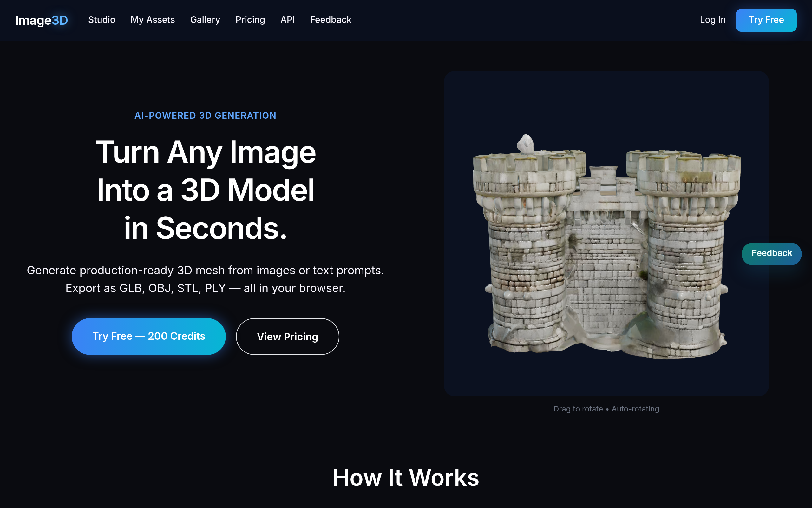The image size is (812, 508).
Task: Click the 'AI-POWERED 3D GENERATION' label
Action: tap(205, 116)
